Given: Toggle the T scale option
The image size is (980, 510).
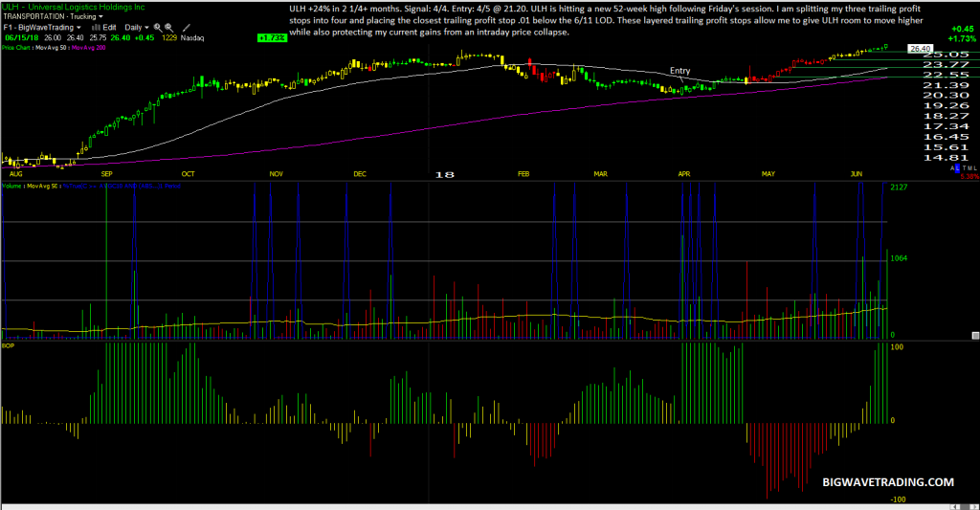Looking at the screenshot, I should coord(965,168).
